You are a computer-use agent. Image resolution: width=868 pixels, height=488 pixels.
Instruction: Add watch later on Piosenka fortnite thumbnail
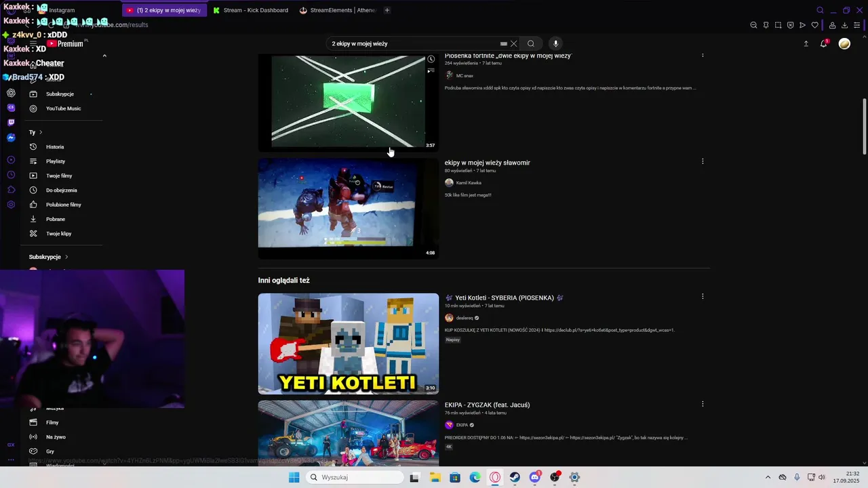pyautogui.click(x=431, y=59)
